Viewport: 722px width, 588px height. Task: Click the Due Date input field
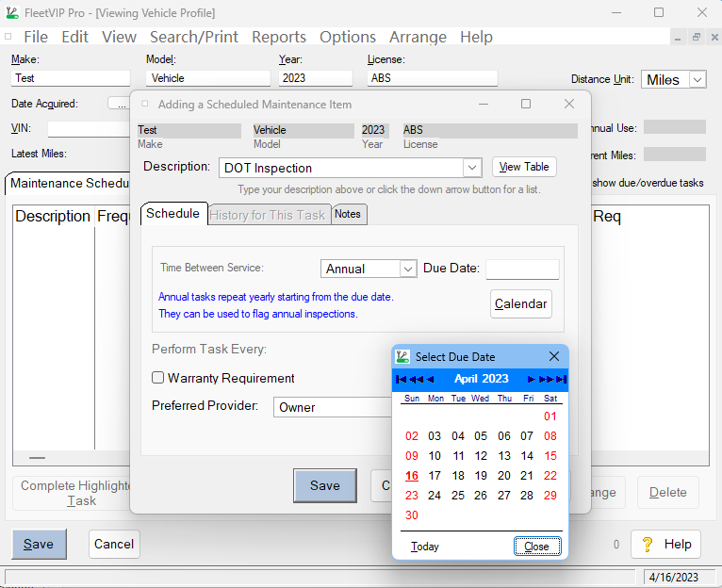pyautogui.click(x=522, y=269)
